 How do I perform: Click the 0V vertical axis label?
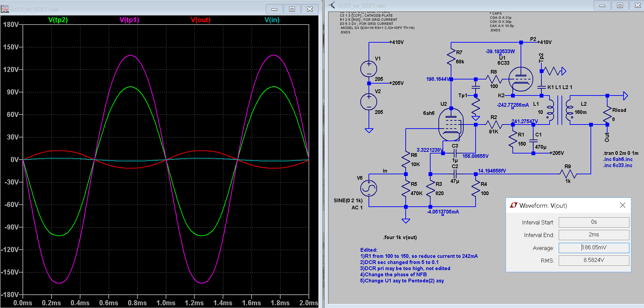15,160
